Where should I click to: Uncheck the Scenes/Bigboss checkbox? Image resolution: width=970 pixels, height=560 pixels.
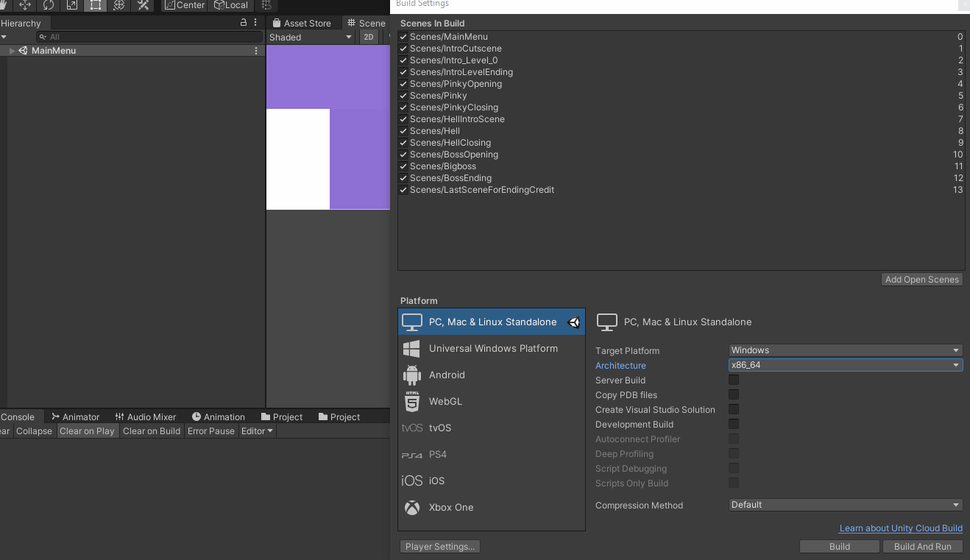(403, 166)
